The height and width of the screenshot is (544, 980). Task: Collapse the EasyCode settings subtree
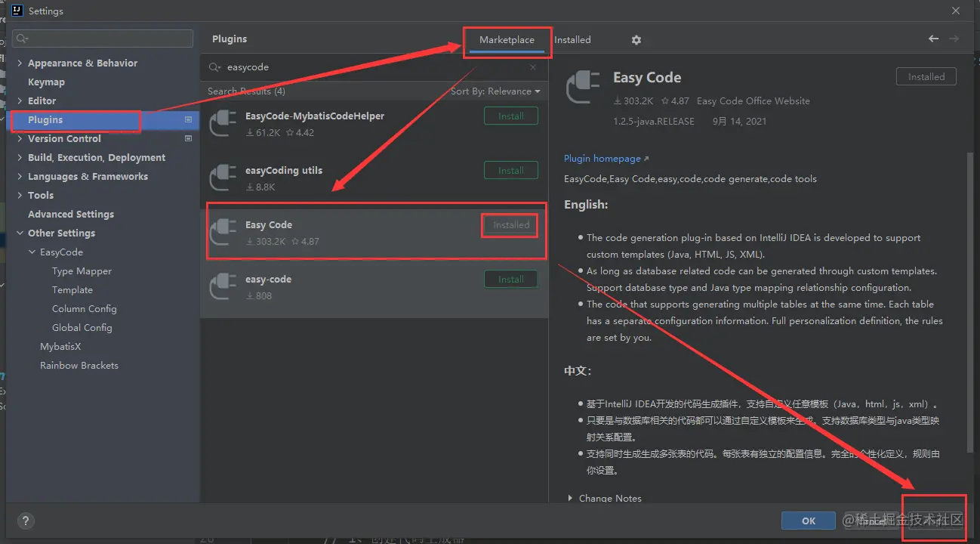32,252
